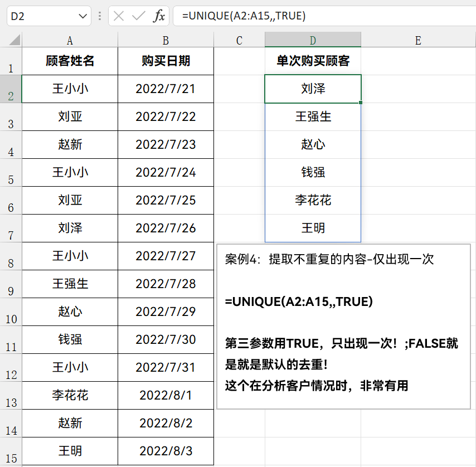Select column A header
This screenshot has width=476, height=467.
pyautogui.click(x=70, y=40)
